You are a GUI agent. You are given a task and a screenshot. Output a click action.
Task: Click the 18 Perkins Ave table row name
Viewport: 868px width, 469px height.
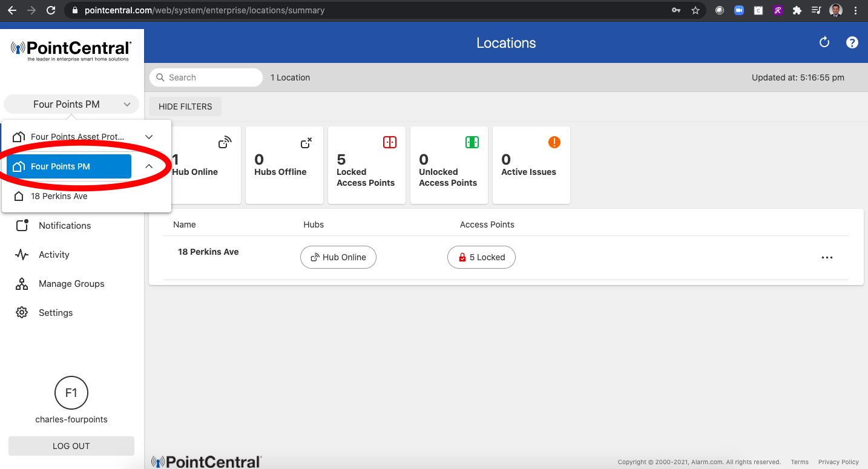[208, 252]
